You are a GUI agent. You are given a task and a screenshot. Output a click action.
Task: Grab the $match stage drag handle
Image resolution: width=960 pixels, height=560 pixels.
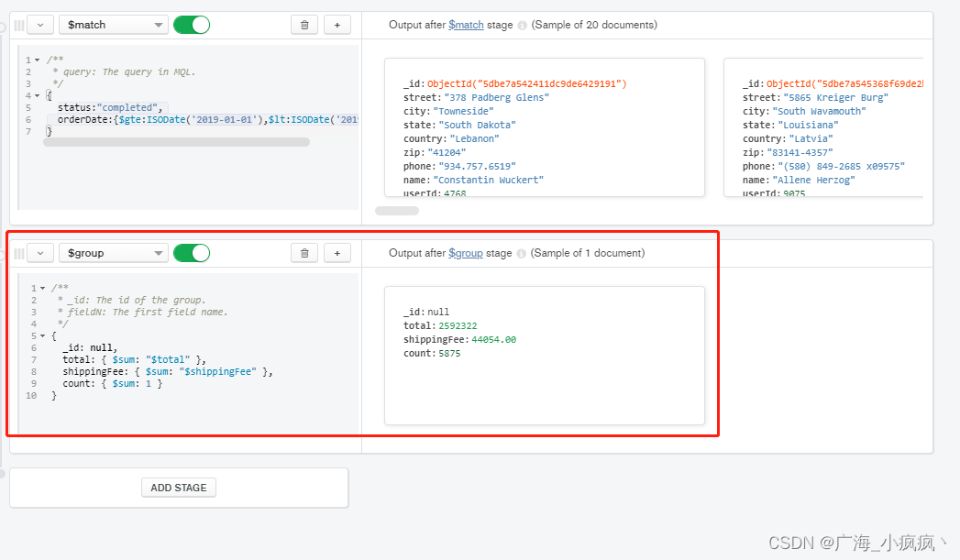click(x=19, y=25)
